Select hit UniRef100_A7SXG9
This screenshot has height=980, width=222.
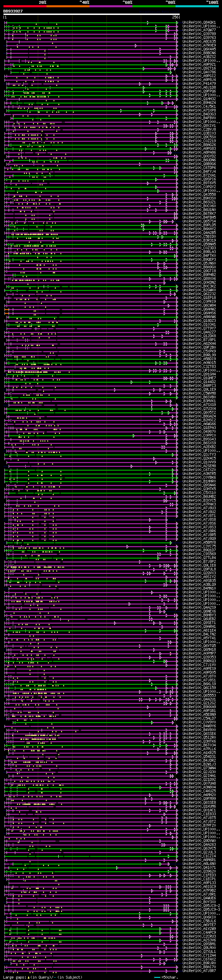[199, 405]
